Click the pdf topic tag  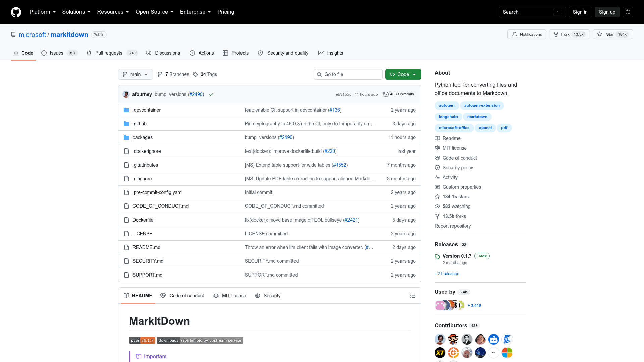504,128
